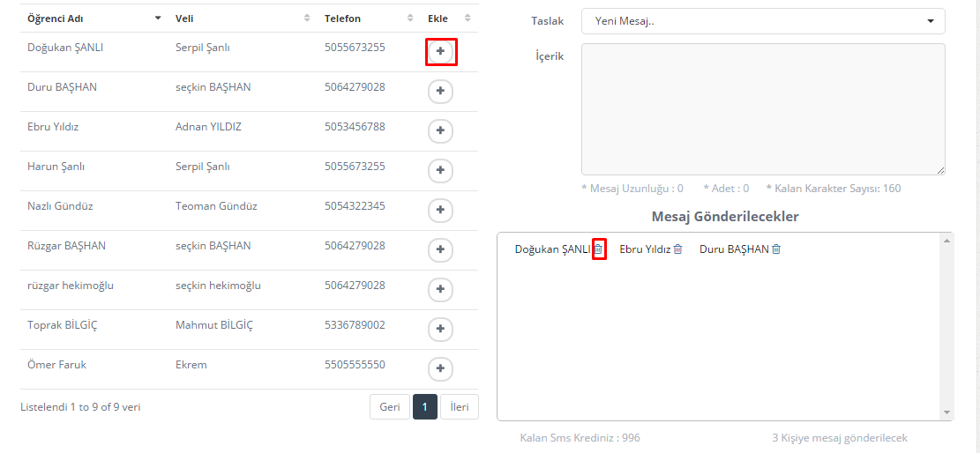Open the Taslak draft dropdown
The height and width of the screenshot is (453, 980).
point(762,21)
